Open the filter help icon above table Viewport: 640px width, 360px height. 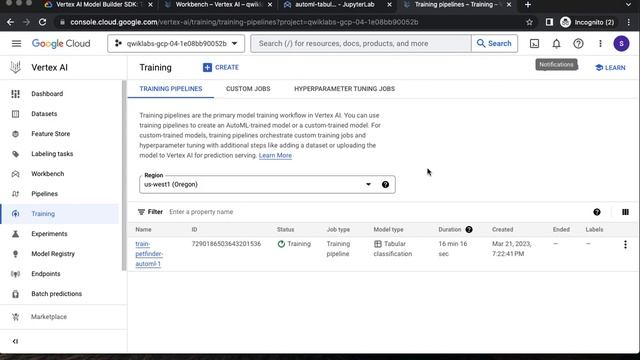pyautogui.click(x=597, y=212)
